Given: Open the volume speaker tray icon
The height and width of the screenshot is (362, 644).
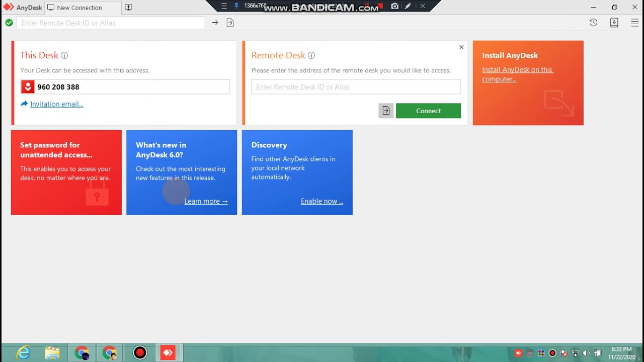Looking at the screenshot, I should click(586, 353).
